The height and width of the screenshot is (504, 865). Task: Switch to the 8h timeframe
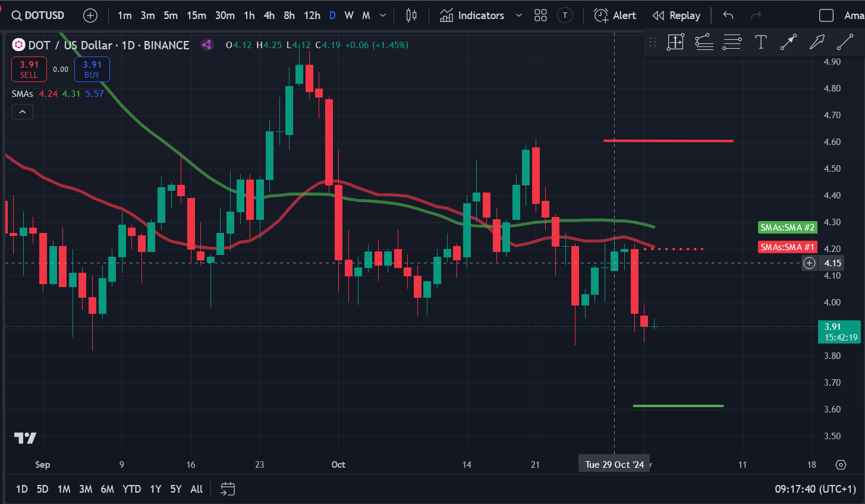tap(289, 15)
